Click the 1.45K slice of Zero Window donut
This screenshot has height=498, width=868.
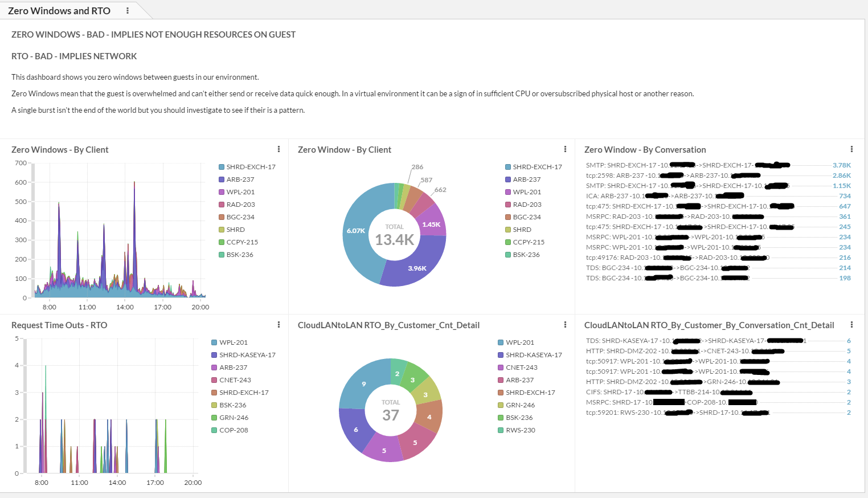[431, 224]
